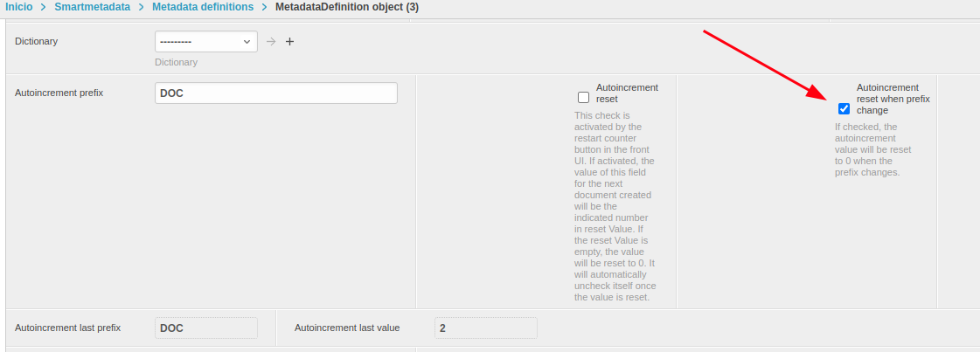Focus the Autoincrement prefix input field

276,93
